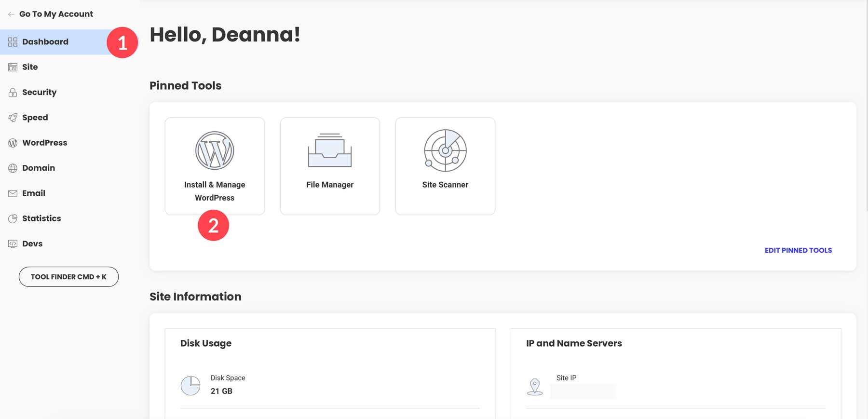This screenshot has width=868, height=419.
Task: Click the Speed rocket icon
Action: click(x=13, y=118)
